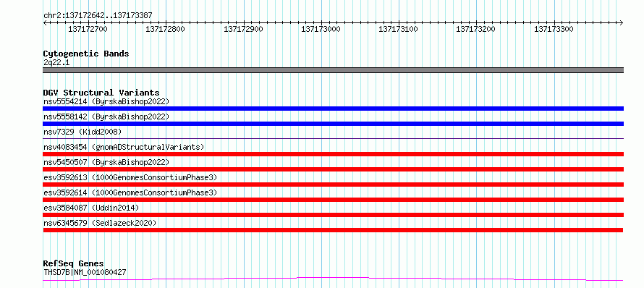Open variant nsv5558142 (ByrskaBishop2022) label

pyautogui.click(x=106, y=117)
